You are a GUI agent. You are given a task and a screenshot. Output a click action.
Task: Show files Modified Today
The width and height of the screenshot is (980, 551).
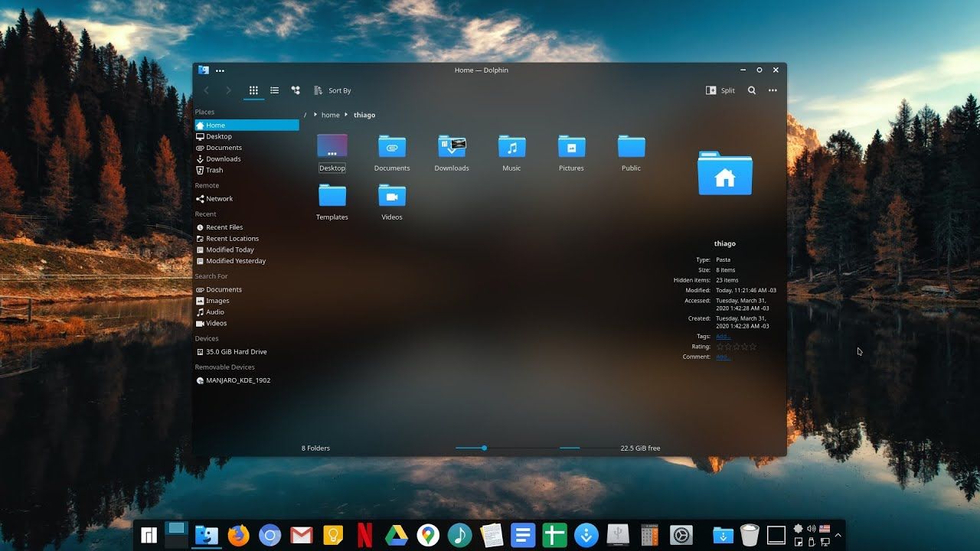[x=247, y=249]
